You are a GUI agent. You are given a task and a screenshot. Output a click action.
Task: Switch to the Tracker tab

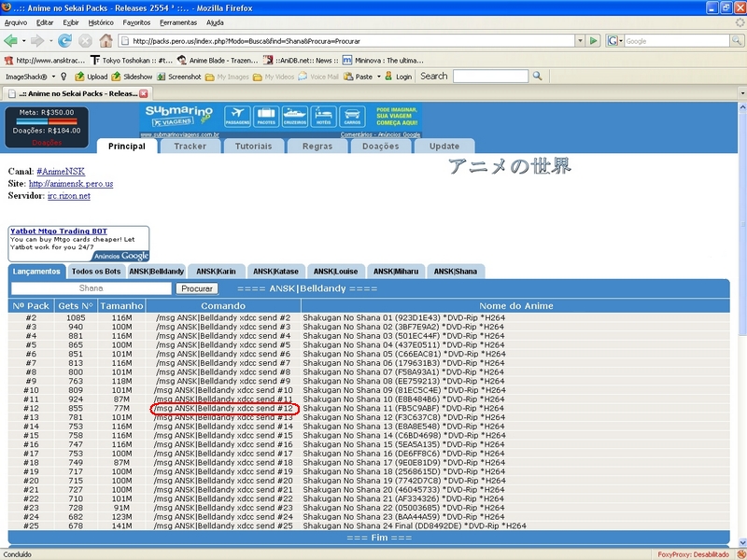tap(190, 147)
